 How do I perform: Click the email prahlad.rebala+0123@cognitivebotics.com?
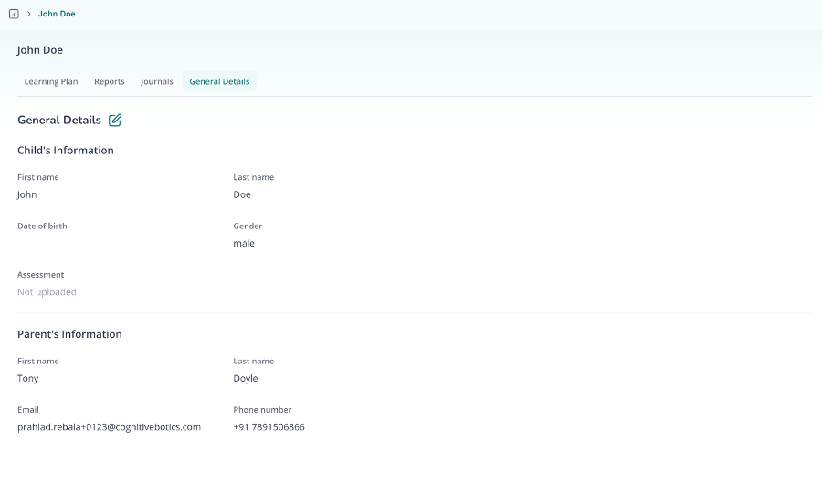pos(109,427)
